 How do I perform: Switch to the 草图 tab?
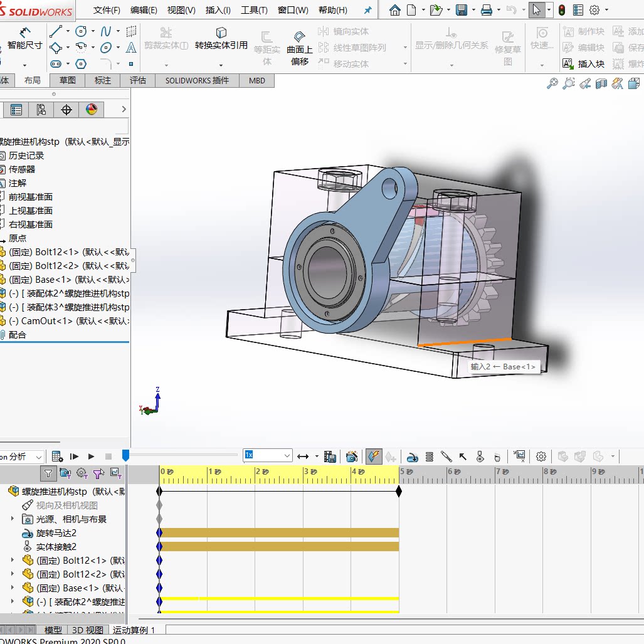click(67, 80)
